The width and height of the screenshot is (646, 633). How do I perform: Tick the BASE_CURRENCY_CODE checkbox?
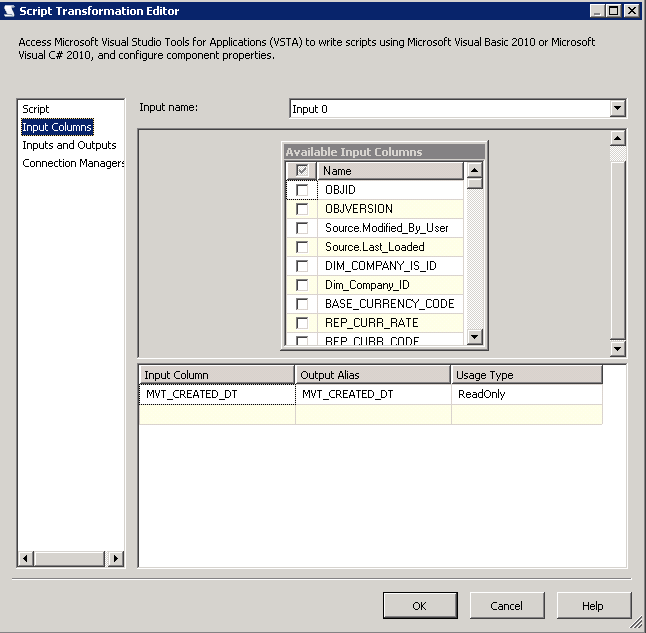302,304
